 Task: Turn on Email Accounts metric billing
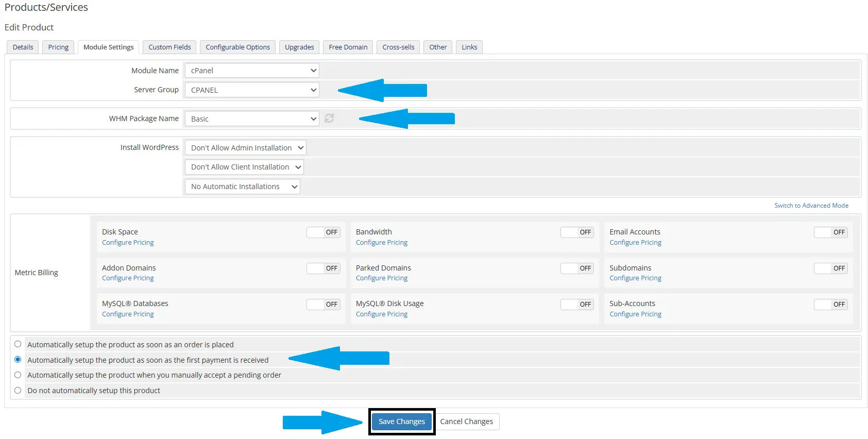[x=830, y=232]
